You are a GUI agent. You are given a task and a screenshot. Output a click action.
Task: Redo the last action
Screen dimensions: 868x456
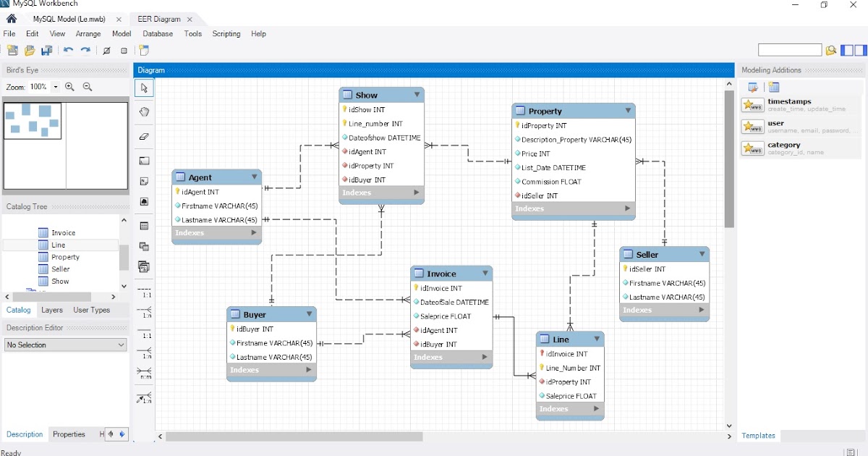(85, 51)
